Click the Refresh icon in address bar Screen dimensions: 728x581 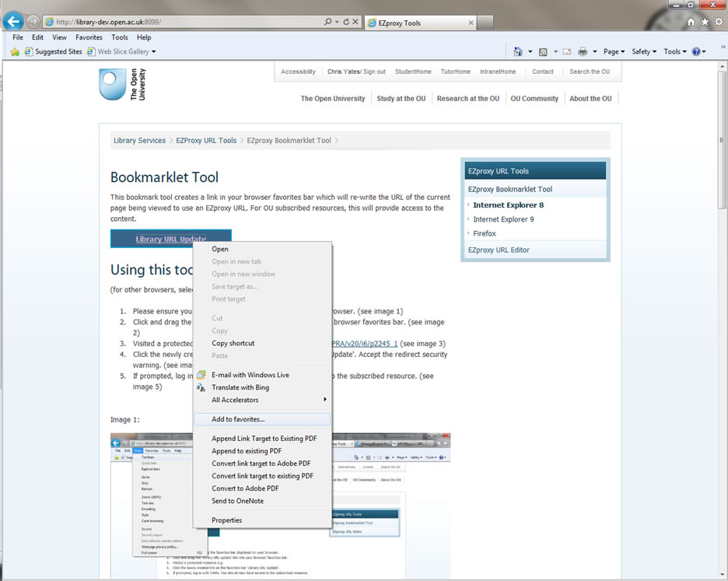[x=346, y=21]
